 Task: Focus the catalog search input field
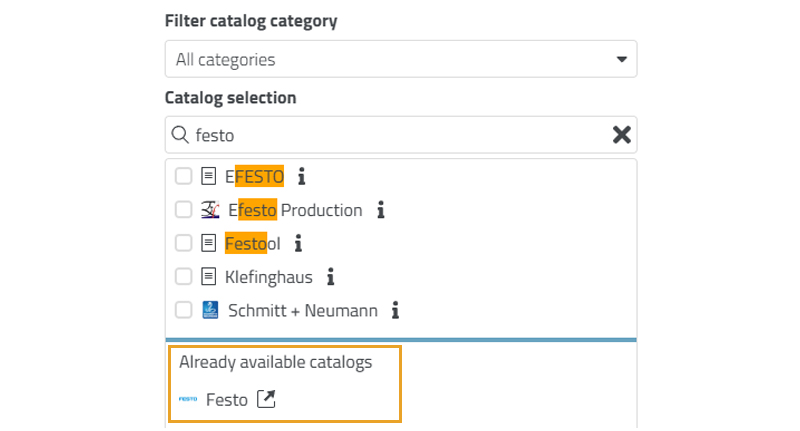tap(400, 135)
